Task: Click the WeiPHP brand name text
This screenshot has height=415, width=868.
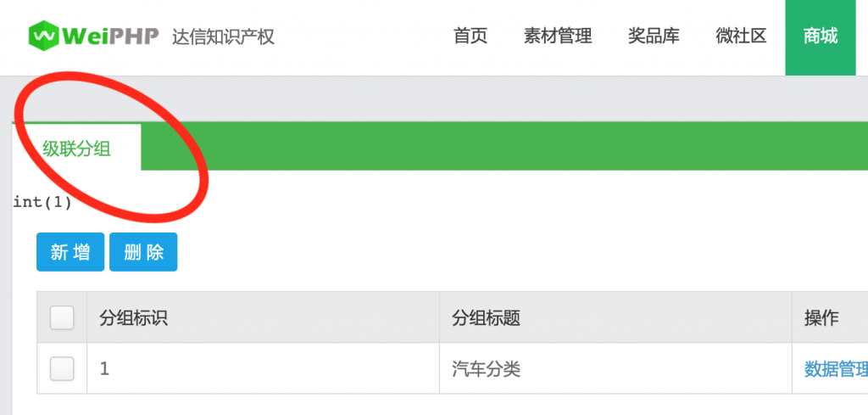Action: point(111,36)
